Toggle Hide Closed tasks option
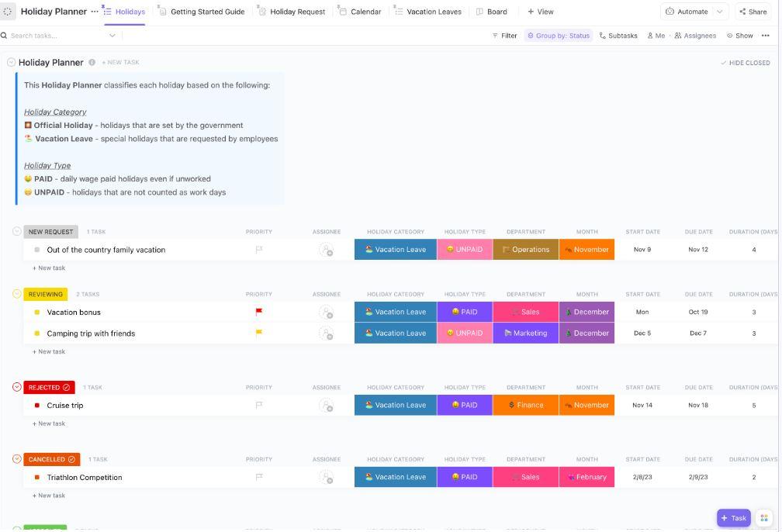Image resolution: width=782 pixels, height=532 pixels. 745,63
